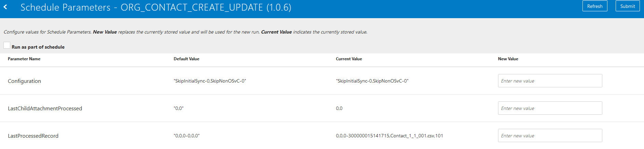Select the New Value column header
Screen dimensions: 644x149
[x=508, y=59]
